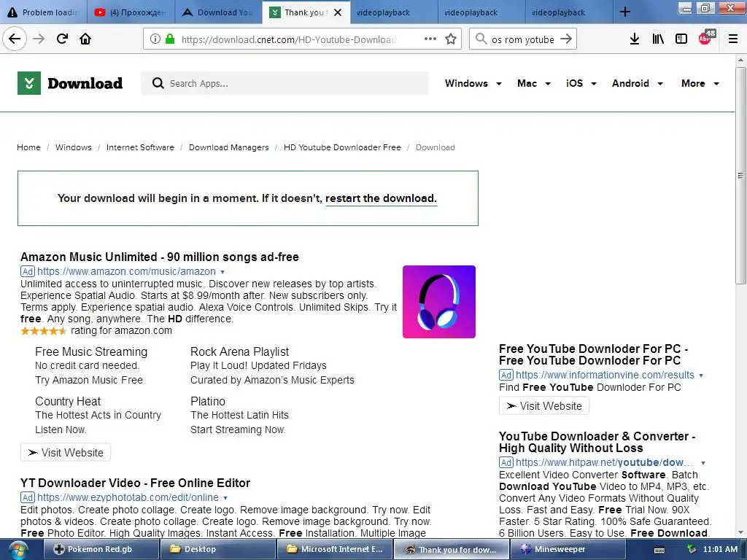Open the browser home page

pyautogui.click(x=85, y=39)
